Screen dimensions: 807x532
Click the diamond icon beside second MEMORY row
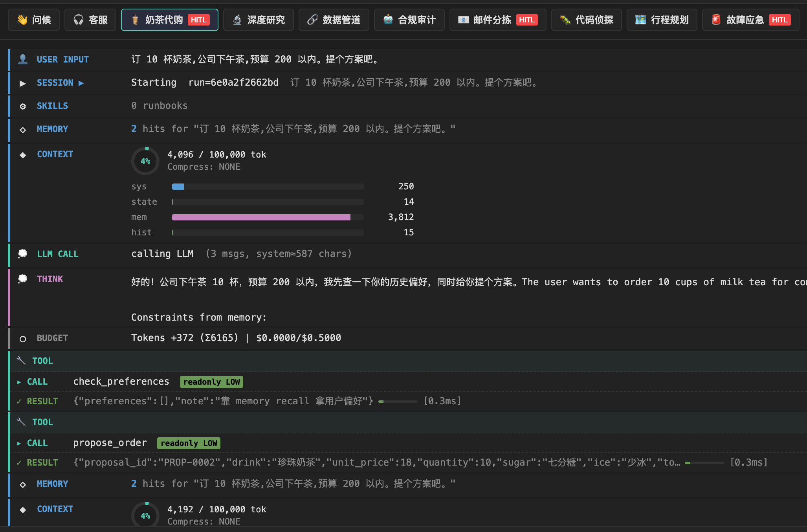coord(23,484)
